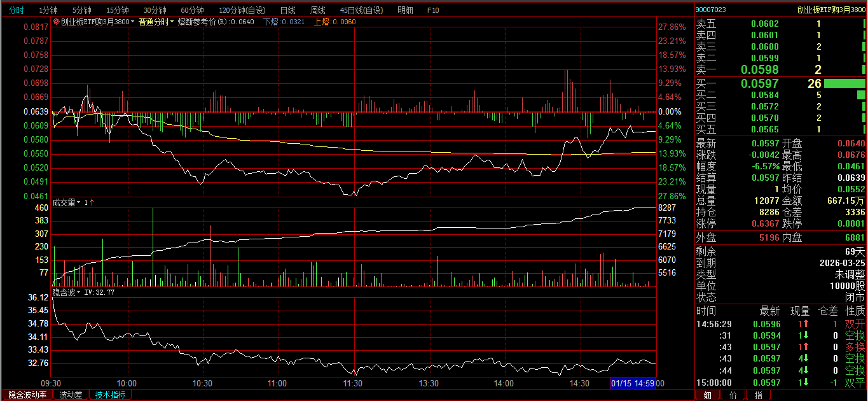Click the red up arrow beside 成交量
The width and height of the screenshot is (868, 401).
(x=92, y=202)
